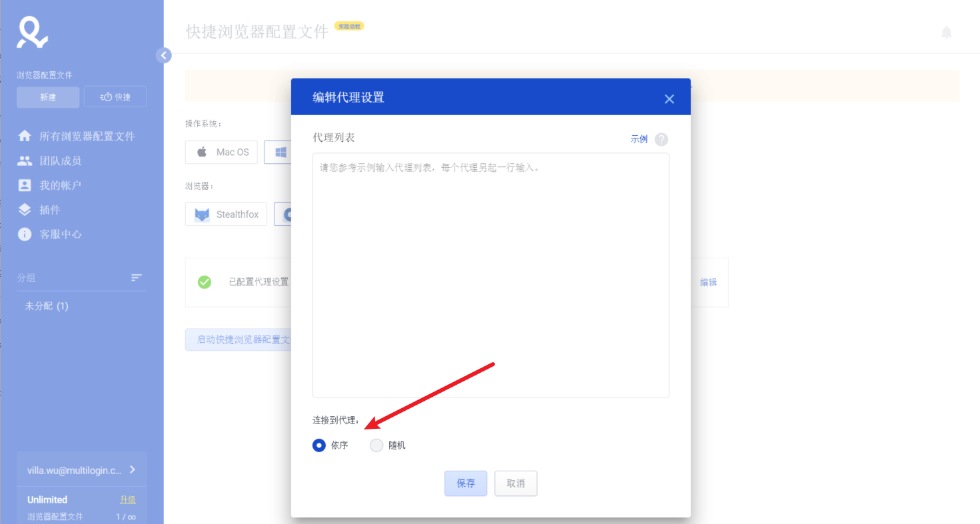The height and width of the screenshot is (524, 980).
Task: Click the 实验功能 badge
Action: [349, 26]
